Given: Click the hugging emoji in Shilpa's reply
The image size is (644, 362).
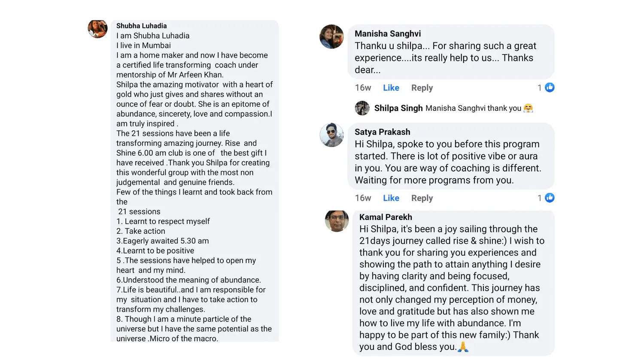Looking at the screenshot, I should 528,108.
